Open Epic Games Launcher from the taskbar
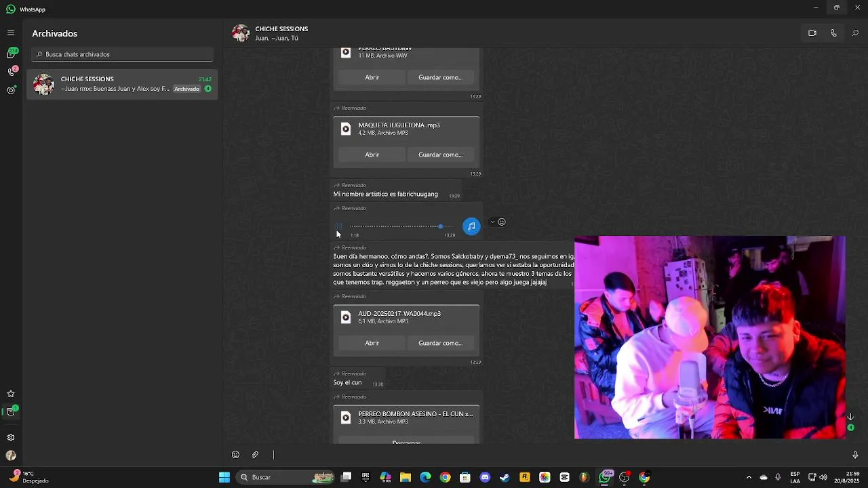Viewport: 868px width, 488px height. click(366, 477)
